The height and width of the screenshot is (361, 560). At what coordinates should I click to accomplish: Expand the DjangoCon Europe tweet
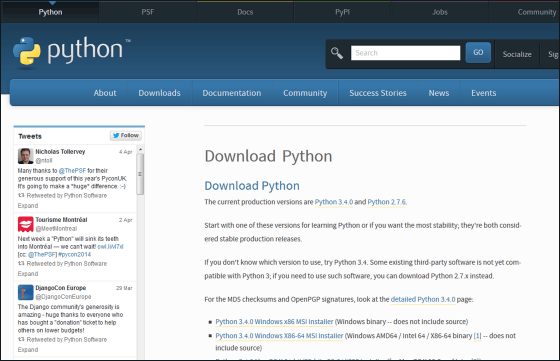coord(28,350)
